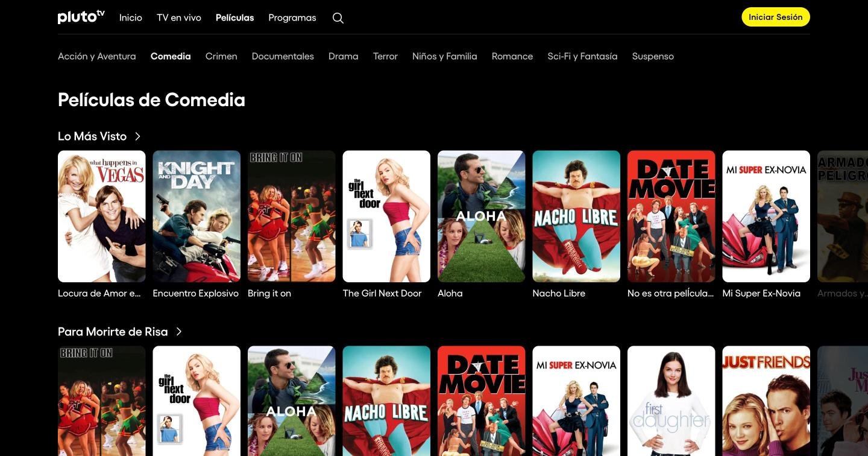Switch to Acción y Aventura genre
The image size is (868, 456).
[97, 56]
